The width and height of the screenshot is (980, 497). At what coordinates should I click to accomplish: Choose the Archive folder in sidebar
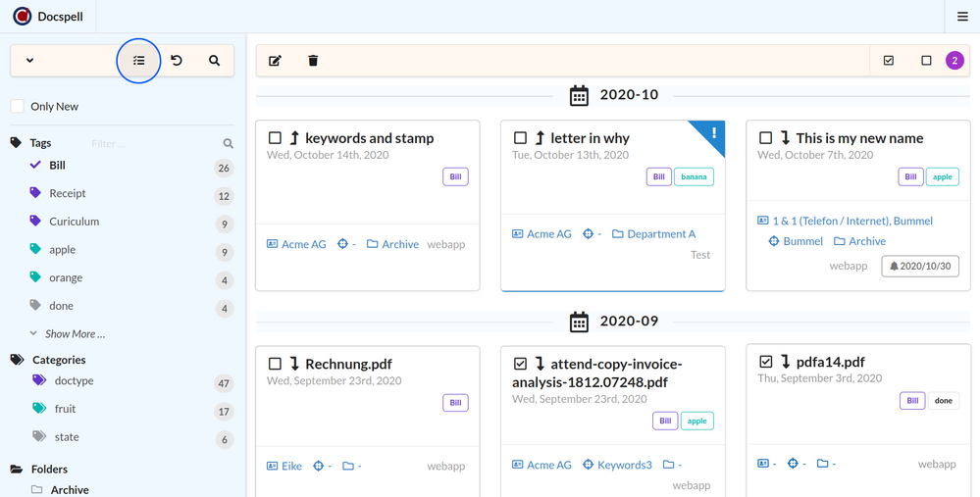[x=70, y=490]
